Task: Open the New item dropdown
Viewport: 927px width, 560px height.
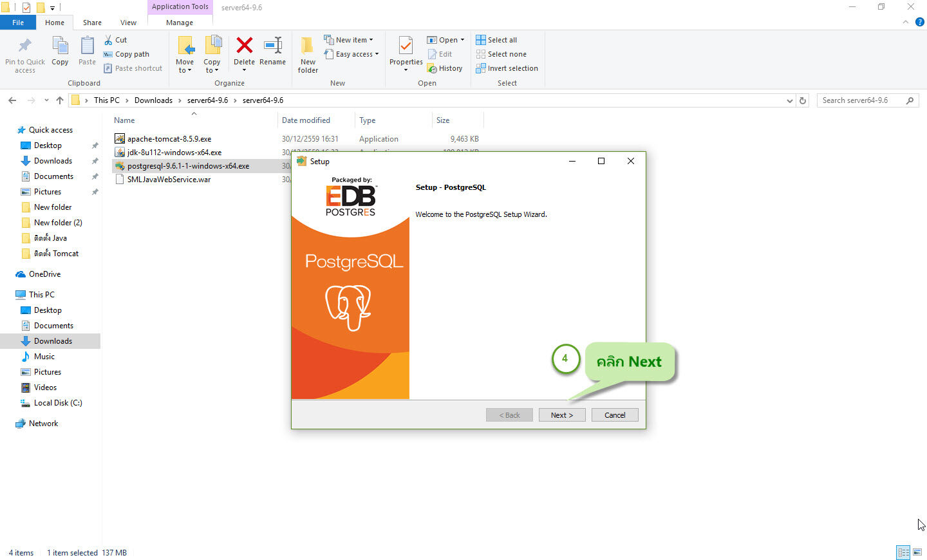Action: pyautogui.click(x=348, y=40)
